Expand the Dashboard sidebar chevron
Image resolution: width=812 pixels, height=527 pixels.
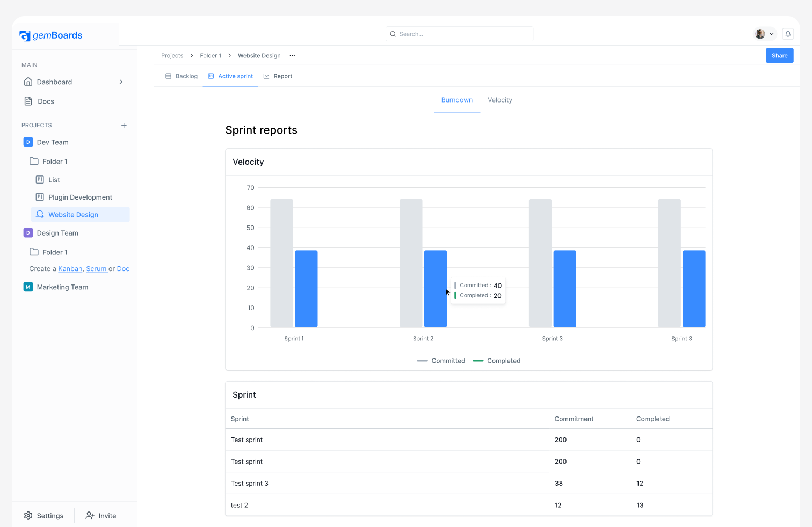[121, 82]
